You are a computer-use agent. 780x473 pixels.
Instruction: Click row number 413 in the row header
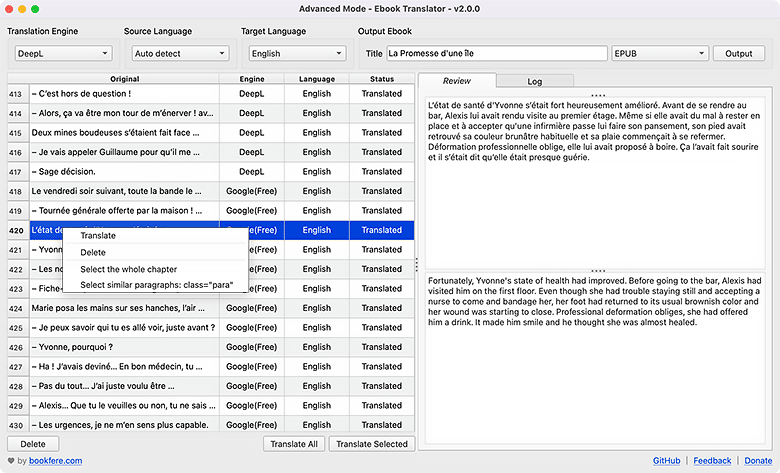coord(18,94)
